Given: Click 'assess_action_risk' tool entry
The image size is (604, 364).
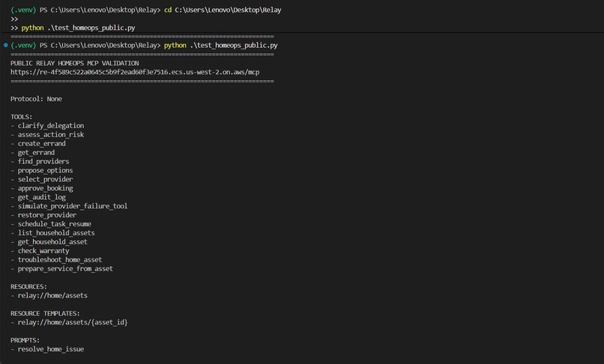Looking at the screenshot, I should pyautogui.click(x=51, y=134).
